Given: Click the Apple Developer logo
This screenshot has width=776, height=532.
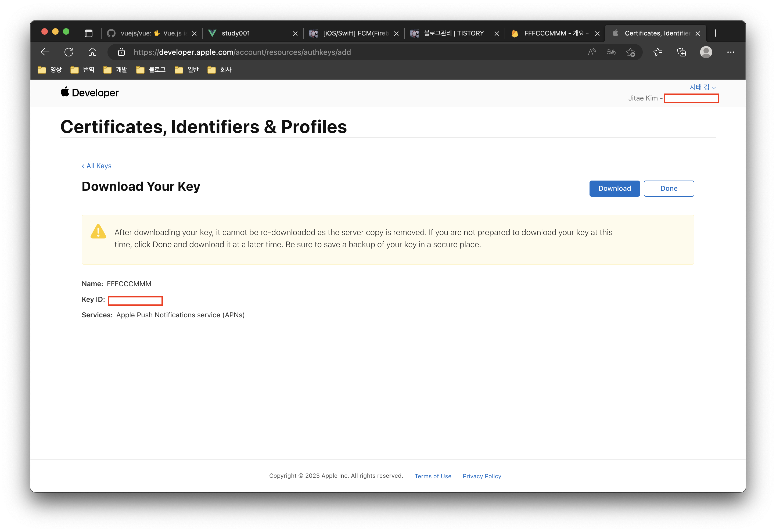Looking at the screenshot, I should (x=89, y=92).
